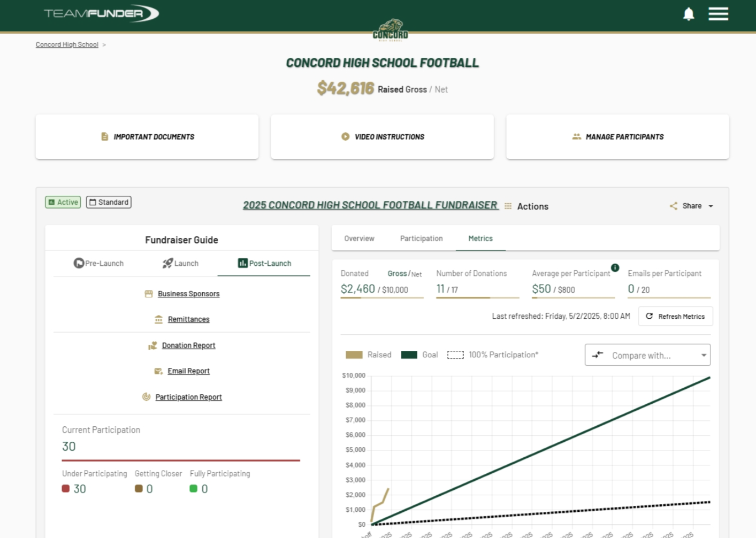Open the Compare with dropdown
The image size is (756, 538).
[x=648, y=355]
